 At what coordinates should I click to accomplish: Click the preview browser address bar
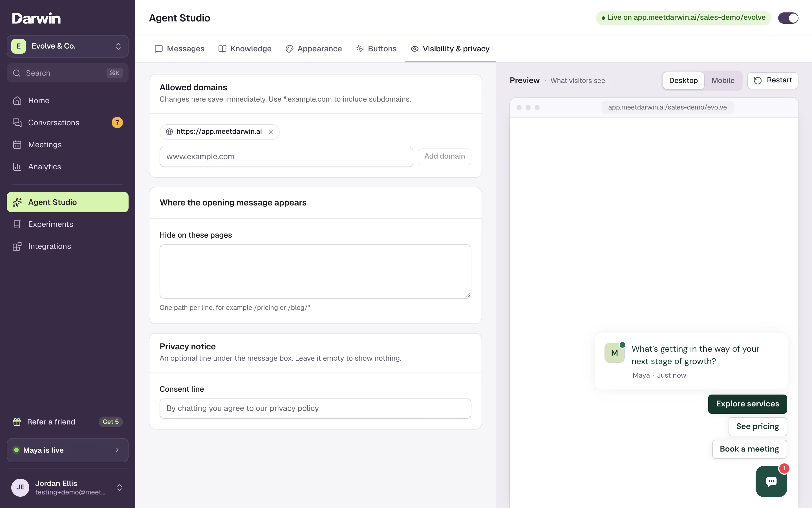667,107
